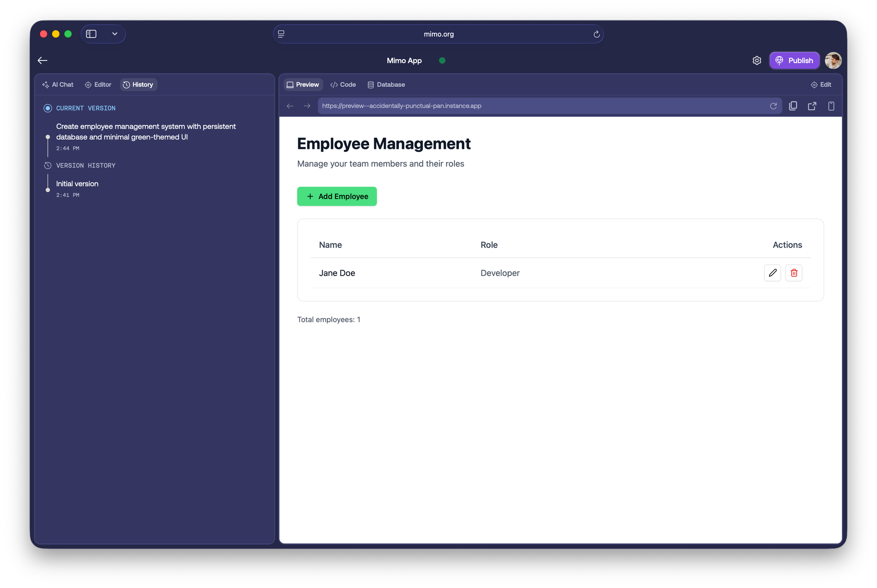Open the user avatar menu
Screen dimensions: 877x588
click(833, 60)
